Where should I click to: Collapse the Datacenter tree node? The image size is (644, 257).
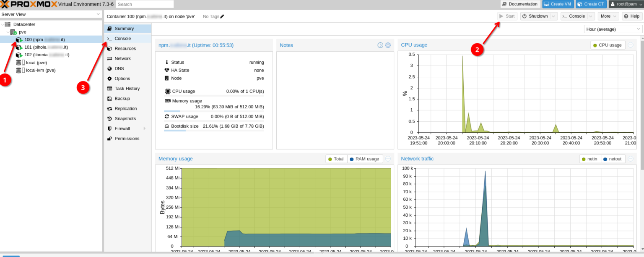tap(3, 24)
